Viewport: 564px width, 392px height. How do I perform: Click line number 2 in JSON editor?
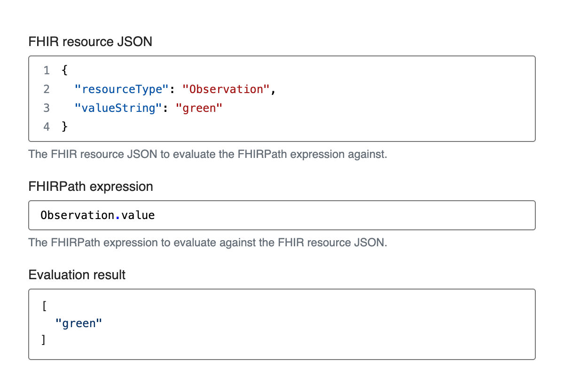47,89
